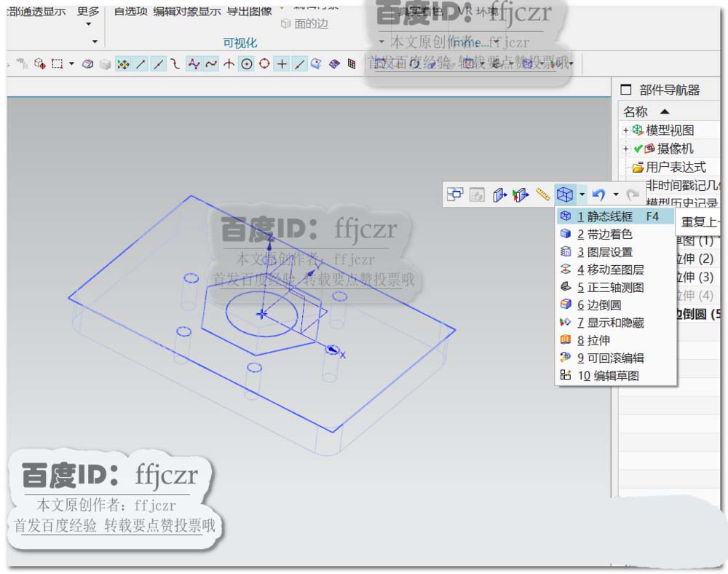Select 4 移动至图层 menu entry
Viewport: 728px width, 574px height.
coord(615,270)
